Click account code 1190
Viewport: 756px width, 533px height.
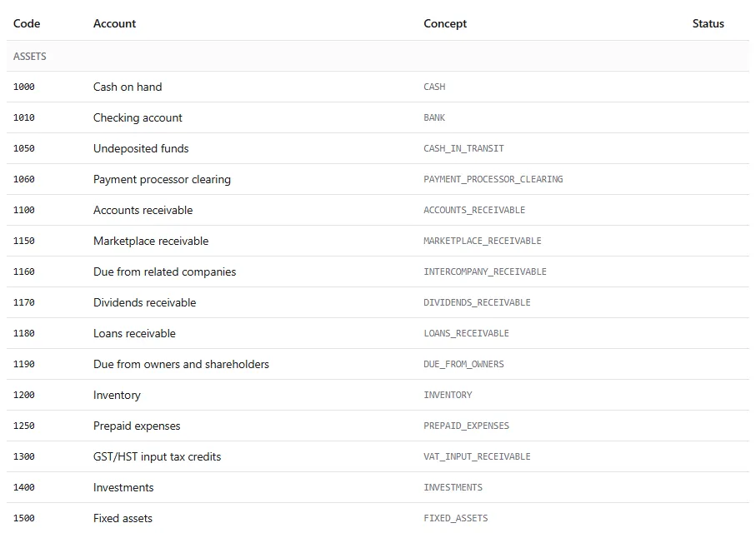coord(23,364)
